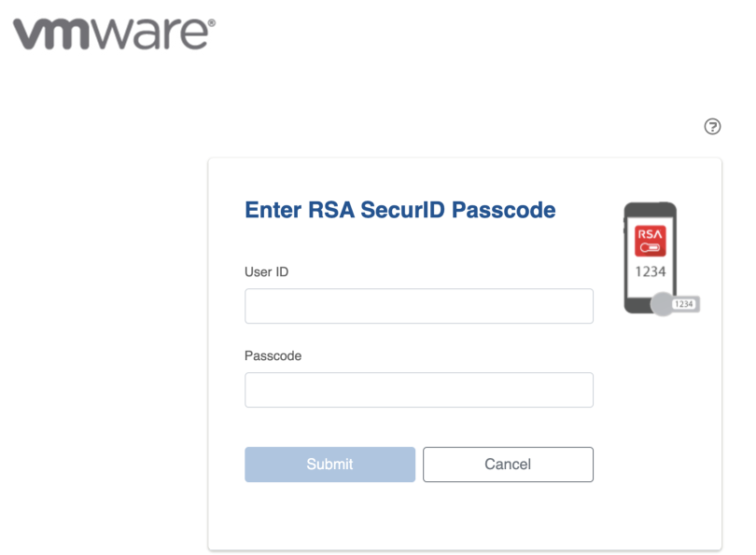The width and height of the screenshot is (756, 555).
Task: Click the "User ID" field label
Action: pos(266,271)
